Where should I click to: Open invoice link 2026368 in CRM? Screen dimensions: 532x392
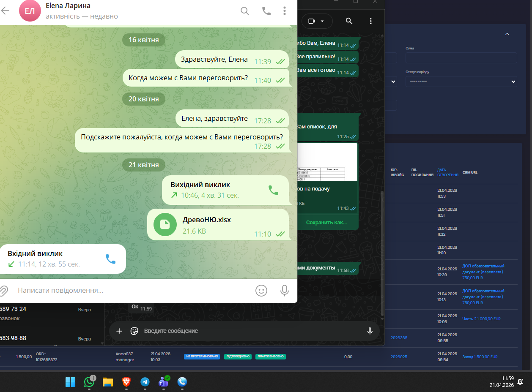(x=399, y=338)
